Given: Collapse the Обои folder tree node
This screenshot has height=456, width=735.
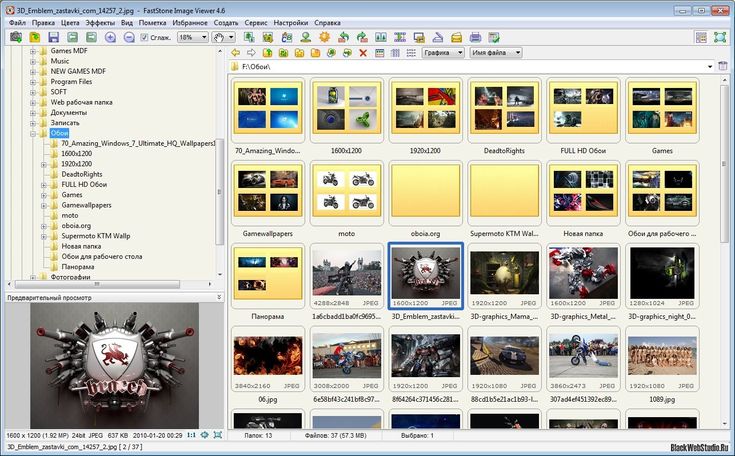Looking at the screenshot, I should (x=33, y=133).
